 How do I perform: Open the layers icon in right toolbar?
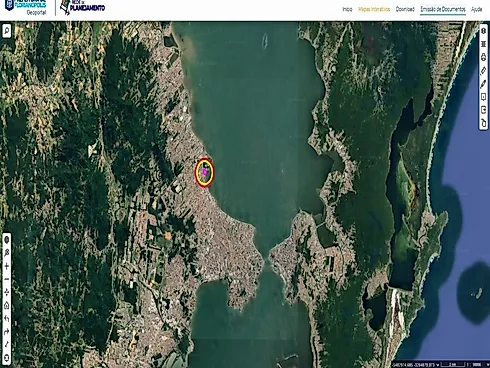tap(484, 31)
